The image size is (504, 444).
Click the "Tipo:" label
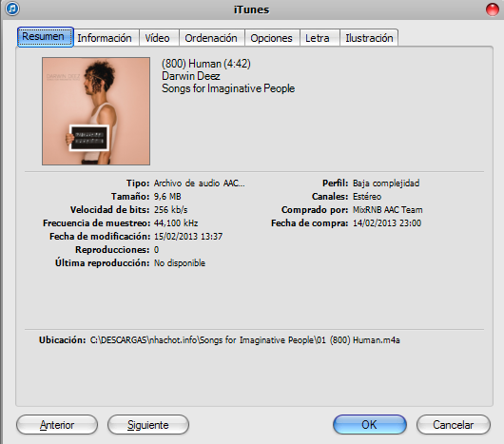pos(138,183)
